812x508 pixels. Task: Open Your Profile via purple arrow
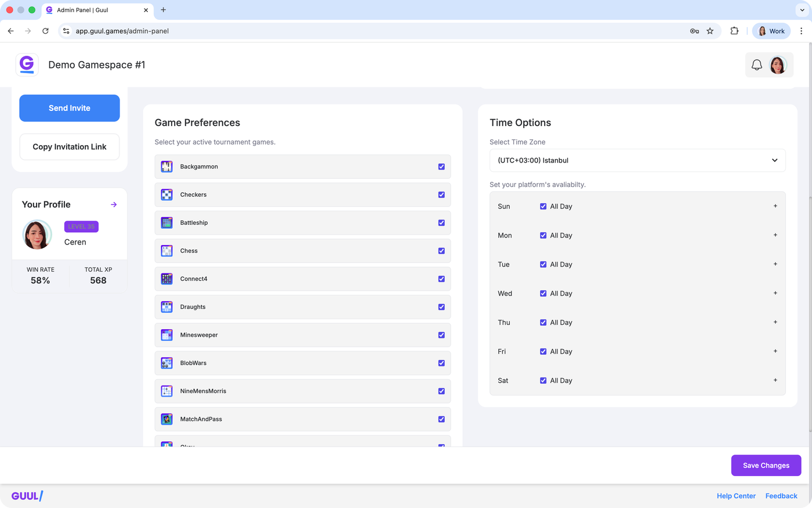(x=114, y=204)
